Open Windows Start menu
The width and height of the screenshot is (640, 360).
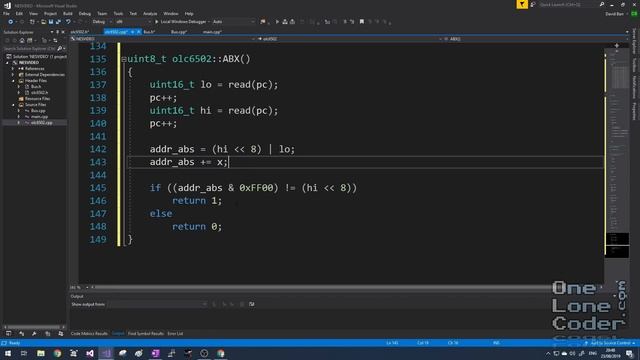8,353
